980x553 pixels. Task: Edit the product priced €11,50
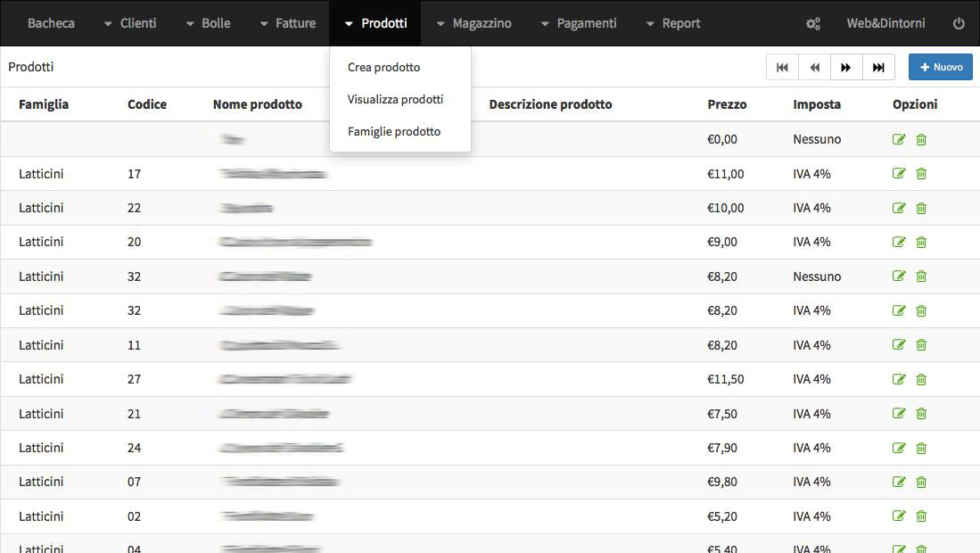tap(899, 379)
